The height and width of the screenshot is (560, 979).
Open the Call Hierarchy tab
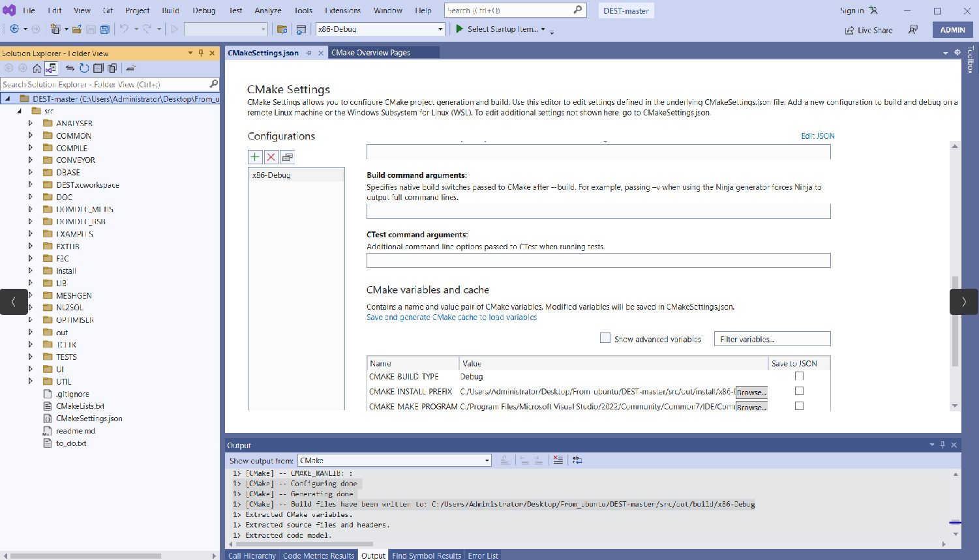[252, 555]
